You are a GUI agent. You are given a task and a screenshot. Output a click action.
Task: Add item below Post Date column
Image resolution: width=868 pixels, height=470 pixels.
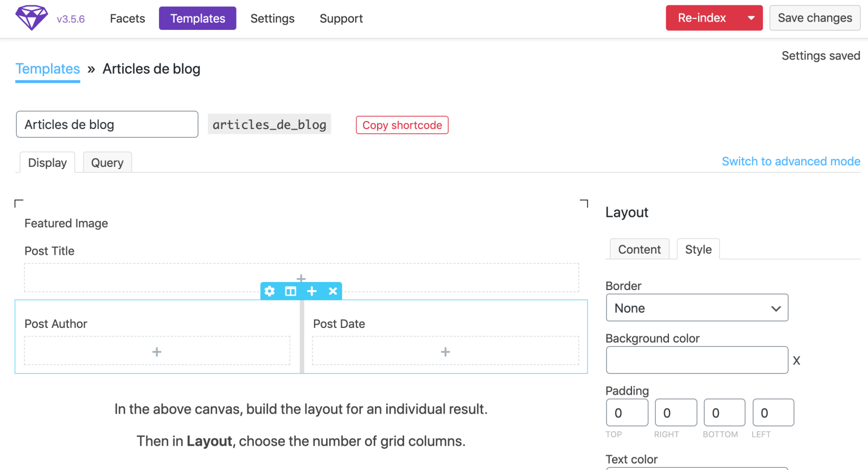pos(445,352)
